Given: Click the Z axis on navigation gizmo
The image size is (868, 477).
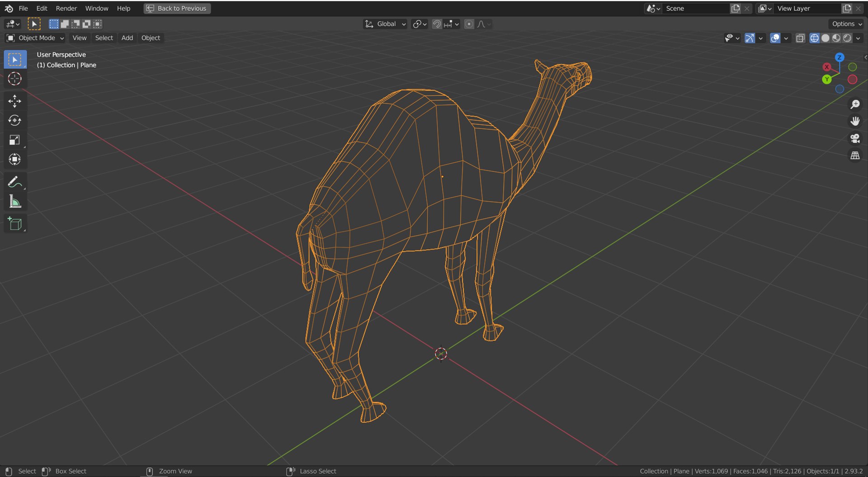Looking at the screenshot, I should click(840, 57).
